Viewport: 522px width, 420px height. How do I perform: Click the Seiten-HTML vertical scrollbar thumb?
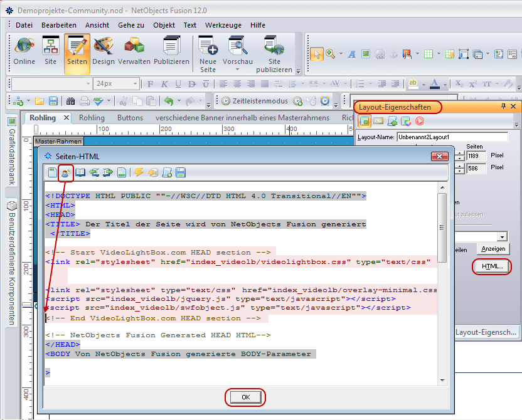442,228
